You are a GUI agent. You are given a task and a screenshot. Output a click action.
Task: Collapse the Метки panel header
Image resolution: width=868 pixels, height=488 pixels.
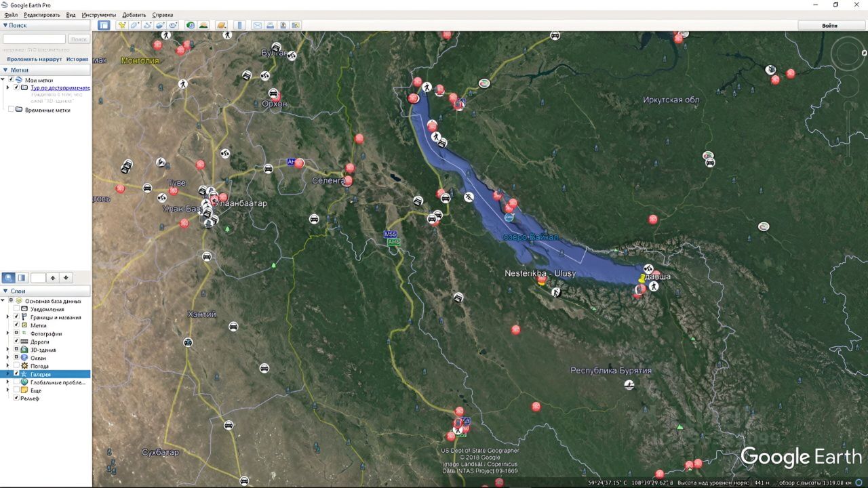(x=45, y=70)
